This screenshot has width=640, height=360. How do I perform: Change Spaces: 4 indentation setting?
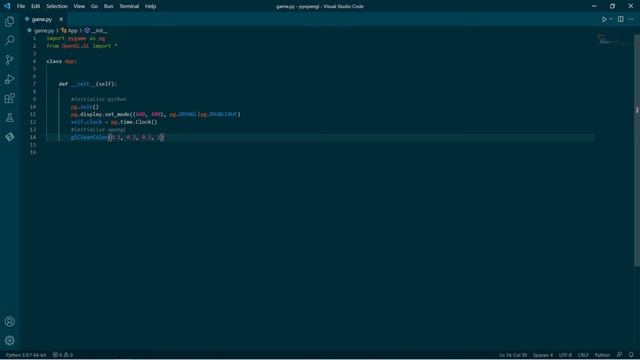pos(543,355)
